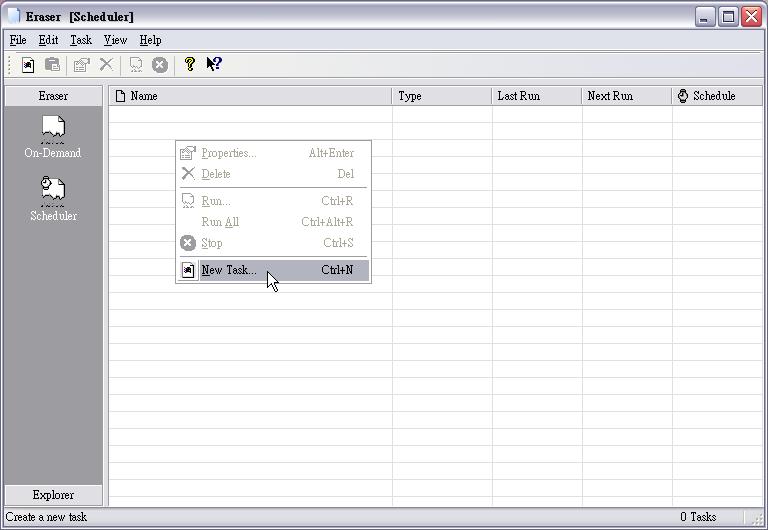768x530 pixels.
Task: Sort by the Type column header
Action: [x=442, y=96]
